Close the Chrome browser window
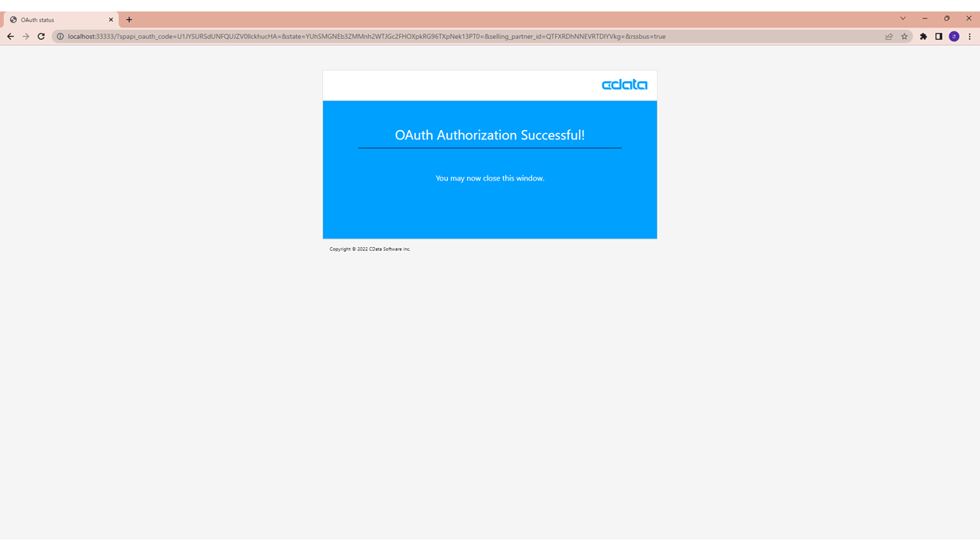The image size is (980, 551). [969, 18]
